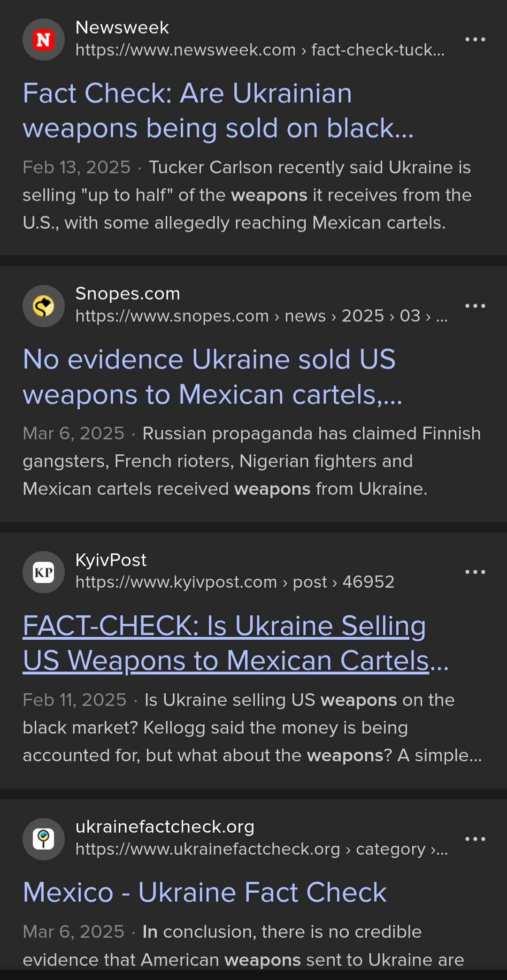507x980 pixels.
Task: Open three-dot options for Snopes result
Action: coord(475,306)
